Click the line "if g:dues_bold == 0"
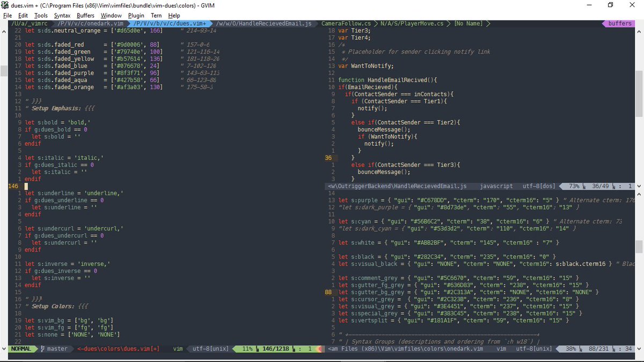This screenshot has height=362, width=644. (x=56, y=129)
